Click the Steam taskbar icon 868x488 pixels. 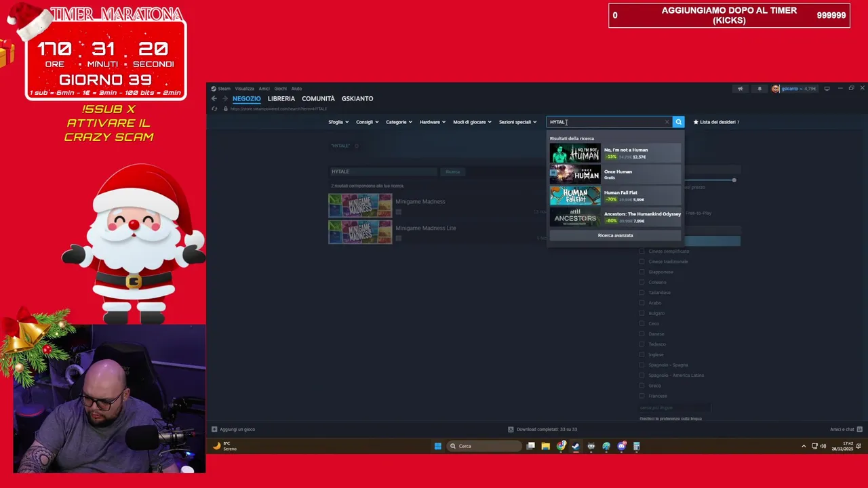coord(576,446)
